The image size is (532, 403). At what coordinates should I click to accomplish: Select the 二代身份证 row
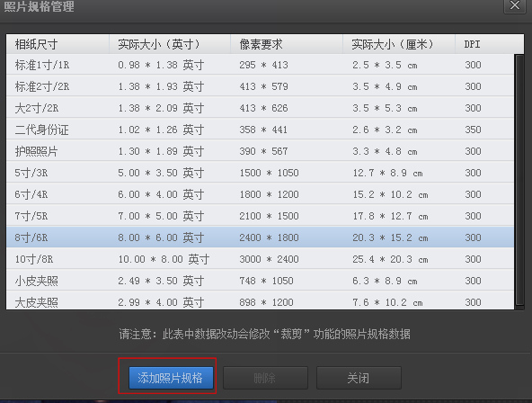pos(260,130)
